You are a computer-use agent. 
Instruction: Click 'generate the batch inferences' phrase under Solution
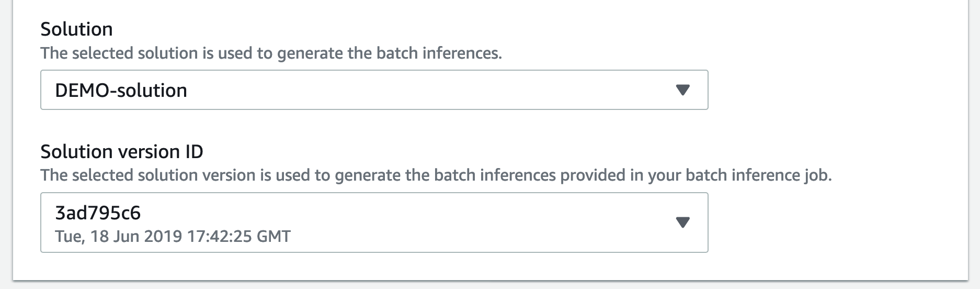pos(389,53)
